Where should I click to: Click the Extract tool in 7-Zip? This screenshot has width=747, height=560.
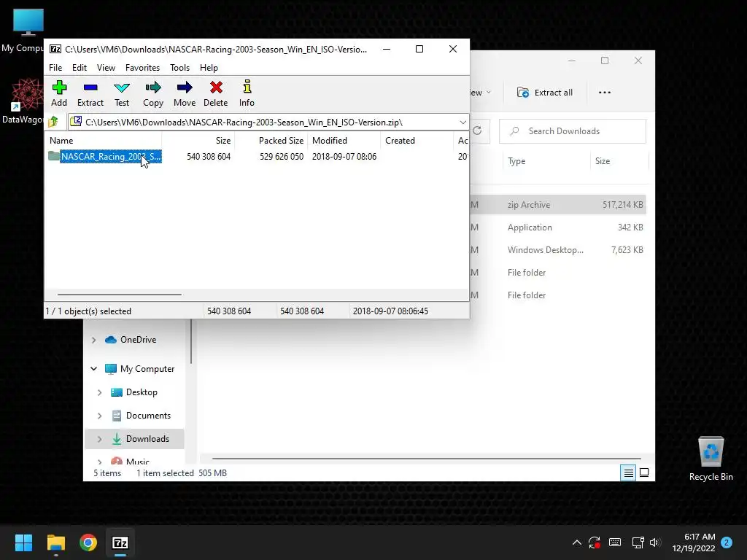point(90,94)
